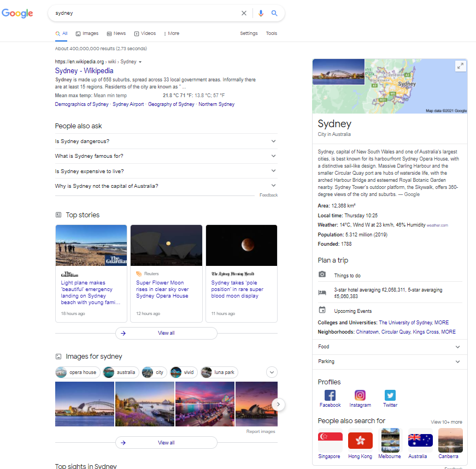
Task: Open Demographics of Sydney link
Action: 81,104
